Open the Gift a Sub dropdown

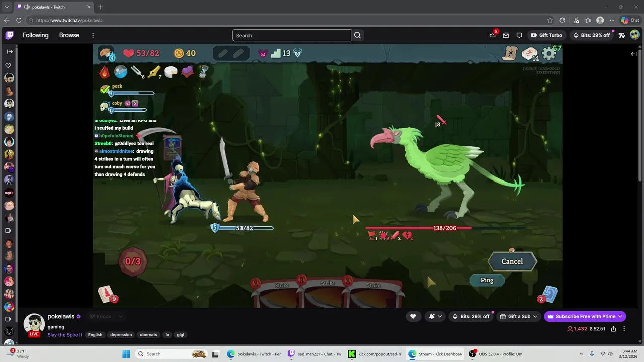point(519,316)
